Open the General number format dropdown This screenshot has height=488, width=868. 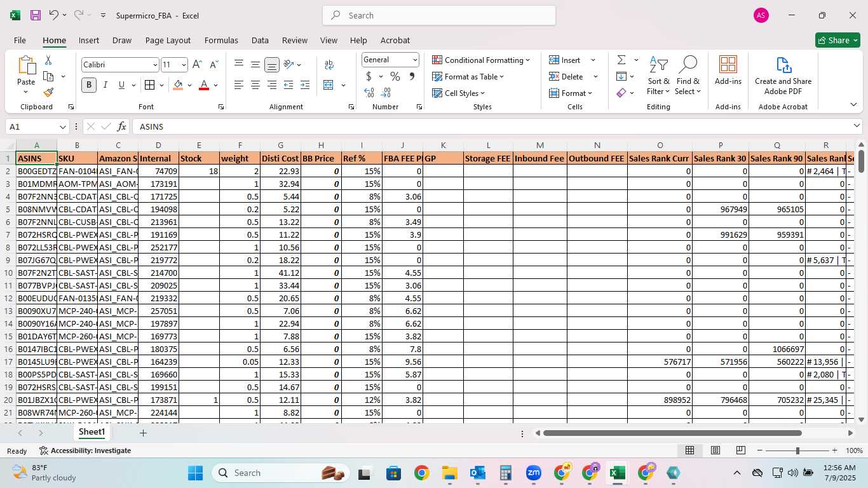415,60
